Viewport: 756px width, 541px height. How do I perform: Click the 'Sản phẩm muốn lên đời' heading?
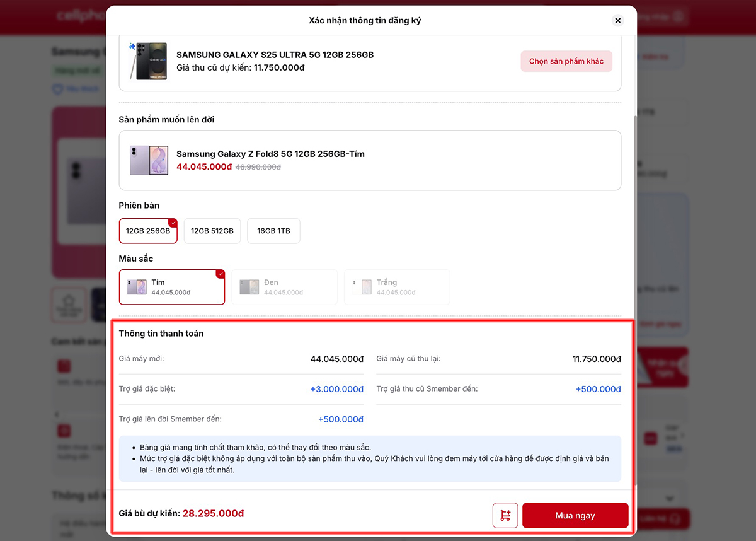[167, 119]
